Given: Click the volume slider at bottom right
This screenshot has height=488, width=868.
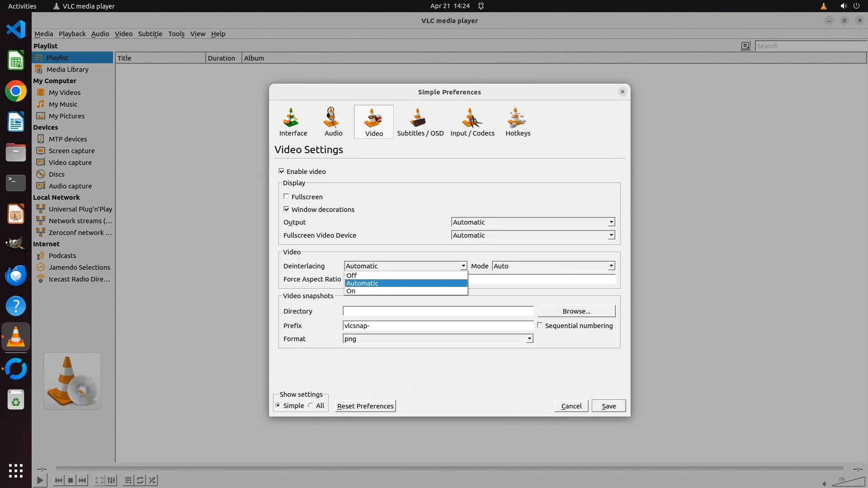Looking at the screenshot, I should coord(849,482).
